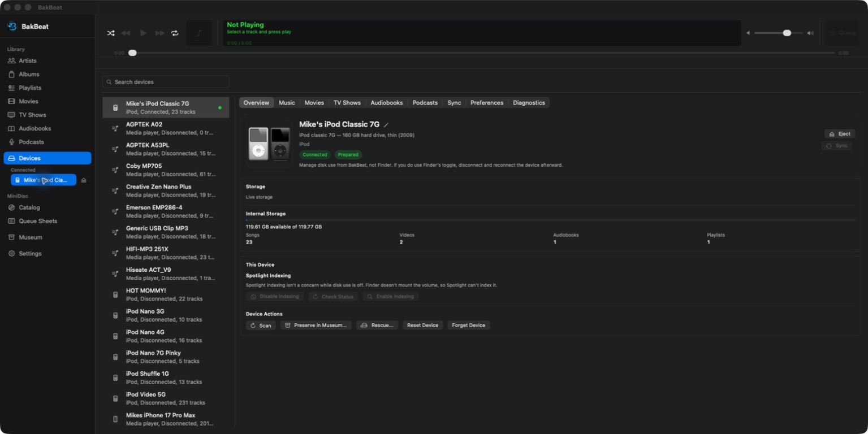
Task: Toggle shuffle playback
Action: (x=111, y=33)
